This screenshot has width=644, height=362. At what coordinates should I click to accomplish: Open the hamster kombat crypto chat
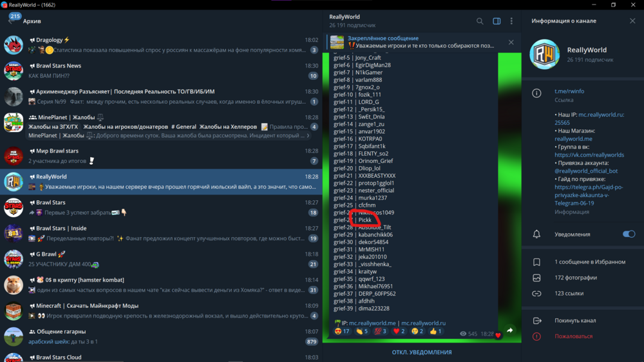pos(161,285)
